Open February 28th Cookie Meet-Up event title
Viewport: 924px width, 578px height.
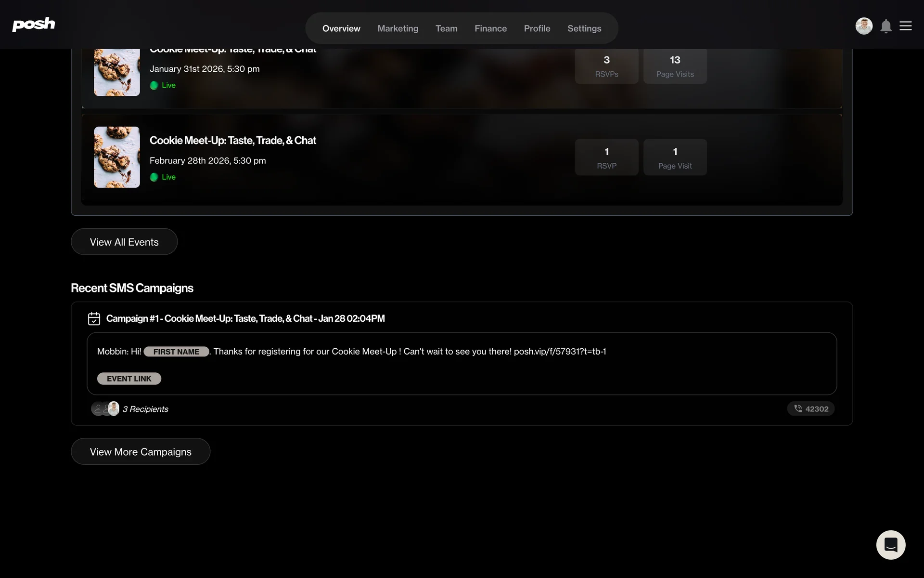pos(232,140)
